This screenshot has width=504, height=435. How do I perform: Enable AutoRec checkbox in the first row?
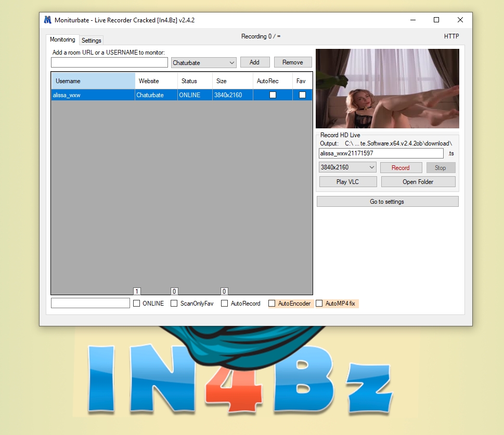pos(273,95)
